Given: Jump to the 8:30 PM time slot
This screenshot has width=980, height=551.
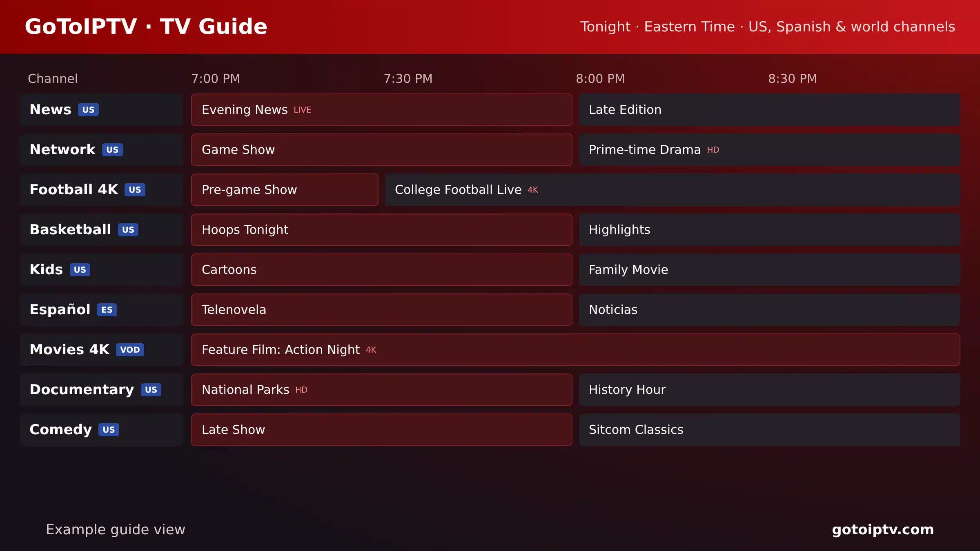Looking at the screenshot, I should (793, 78).
